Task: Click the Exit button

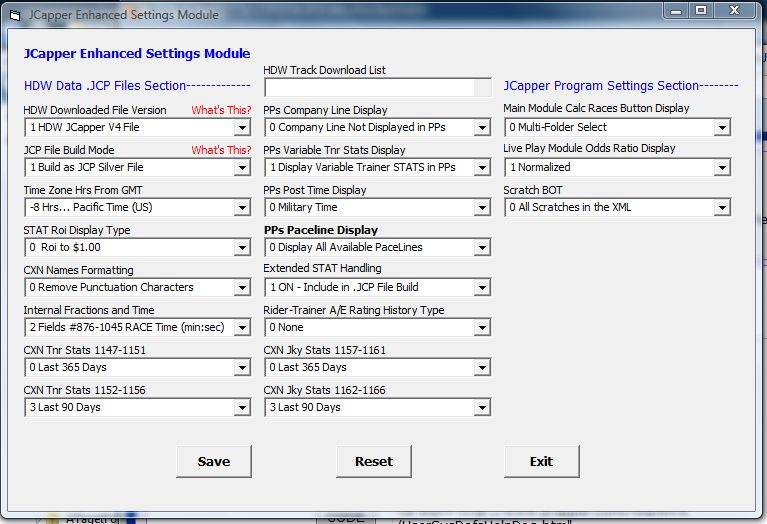Action: click(x=541, y=461)
